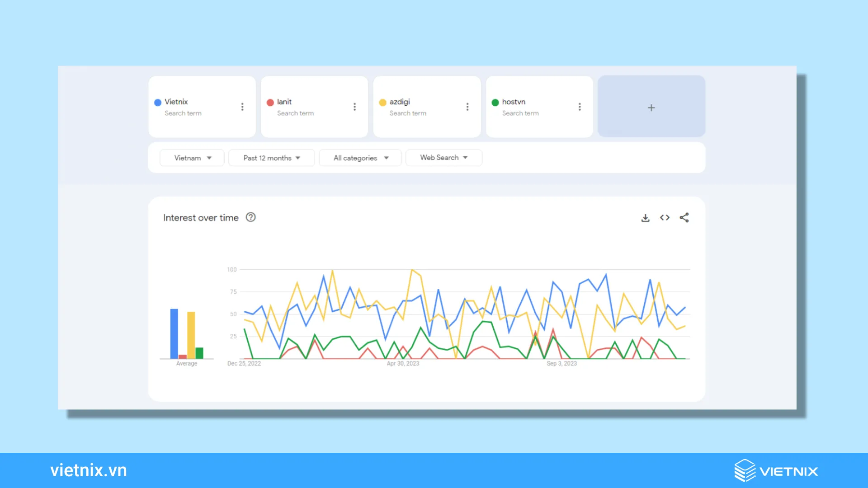Share the Interest over time chart
The height and width of the screenshot is (488, 868).
pos(684,218)
